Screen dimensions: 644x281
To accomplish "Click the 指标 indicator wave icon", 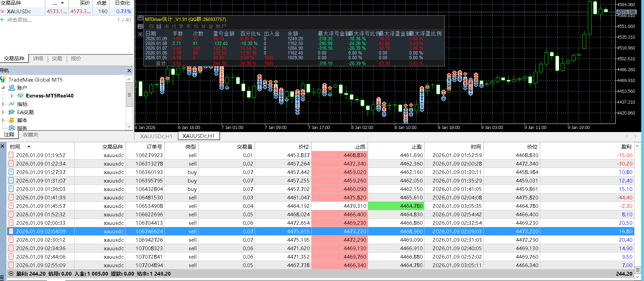I will [12, 104].
